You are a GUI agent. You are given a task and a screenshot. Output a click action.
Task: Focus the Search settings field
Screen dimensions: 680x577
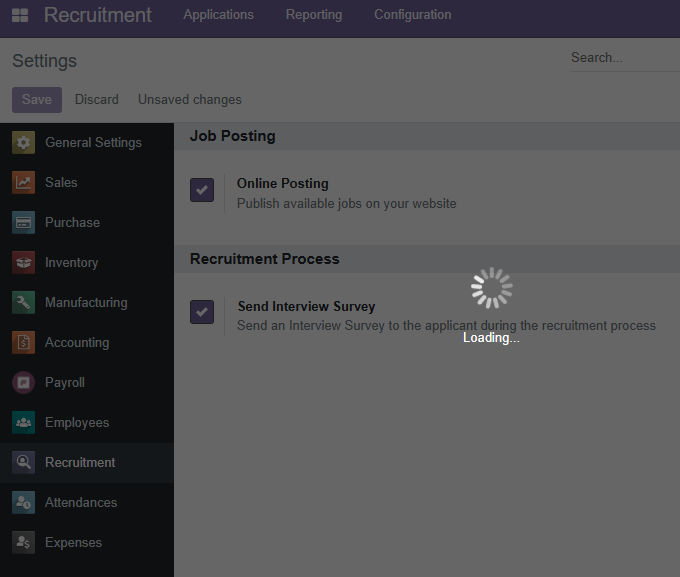tap(625, 58)
